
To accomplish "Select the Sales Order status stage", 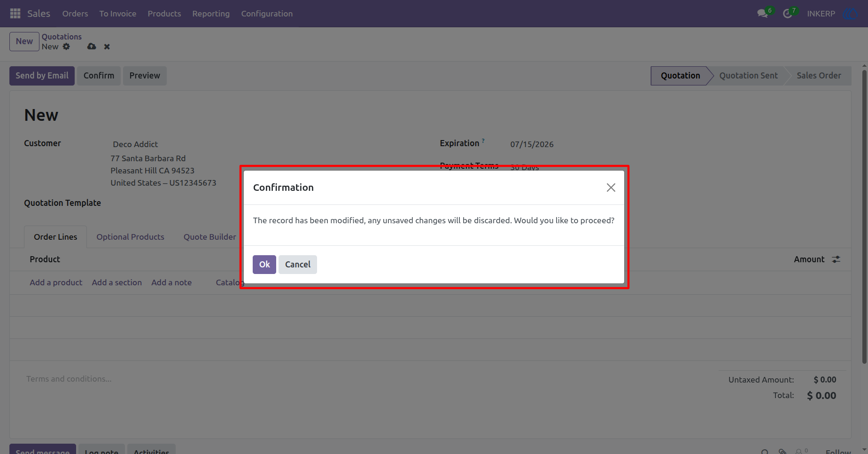I will [819, 76].
